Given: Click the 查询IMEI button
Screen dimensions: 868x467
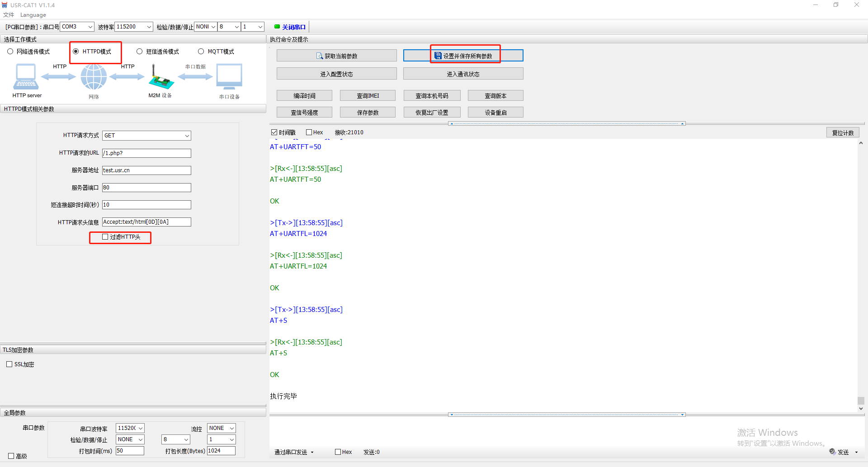Looking at the screenshot, I should click(368, 96).
